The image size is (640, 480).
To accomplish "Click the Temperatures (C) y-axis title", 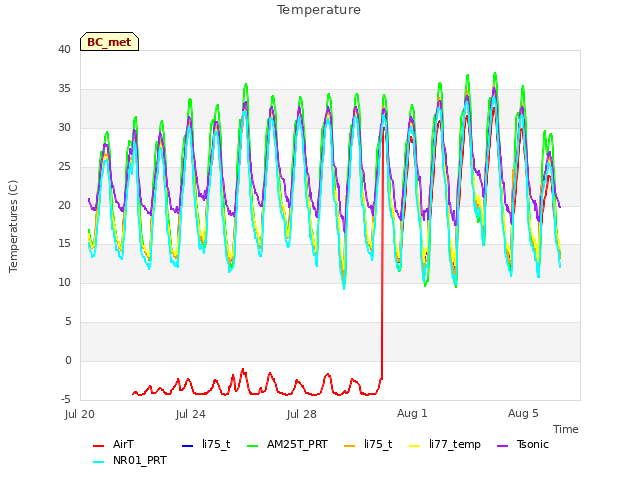I will pos(13,226).
